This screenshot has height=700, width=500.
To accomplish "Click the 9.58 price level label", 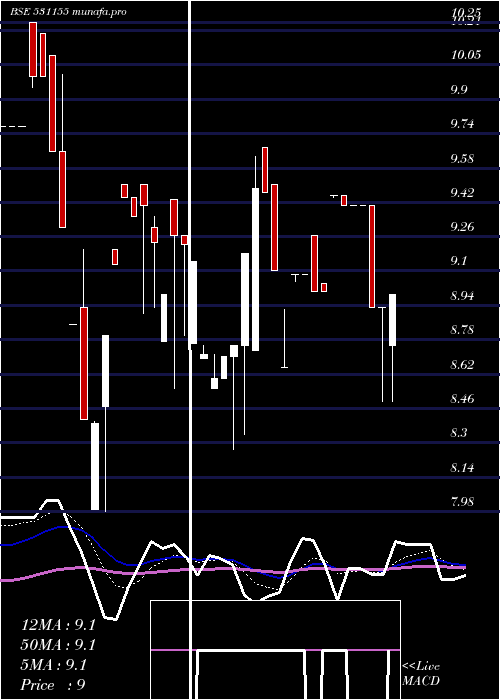I will click(x=462, y=158).
